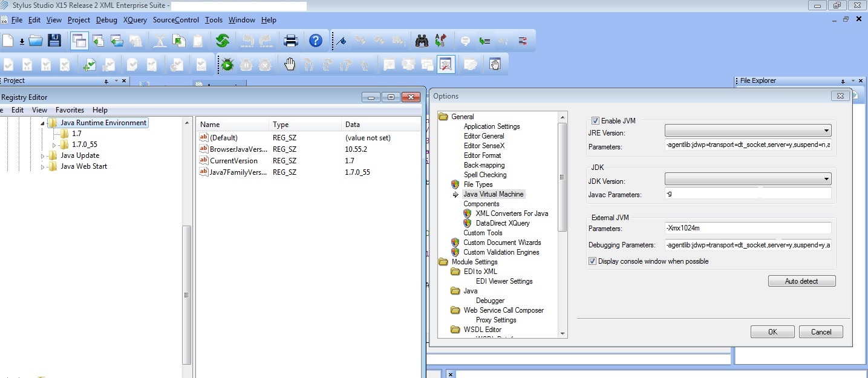Click the green refresh arrows icon
The width and height of the screenshot is (868, 378).
[223, 41]
